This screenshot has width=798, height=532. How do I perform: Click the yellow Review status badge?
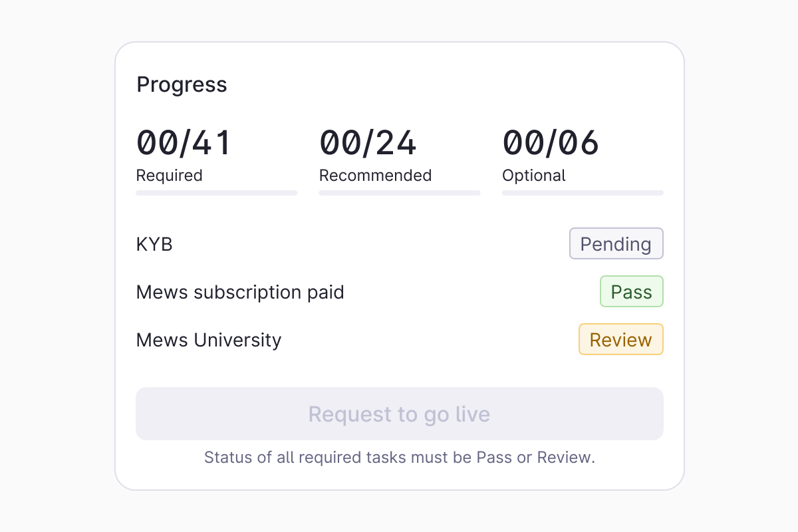point(620,340)
